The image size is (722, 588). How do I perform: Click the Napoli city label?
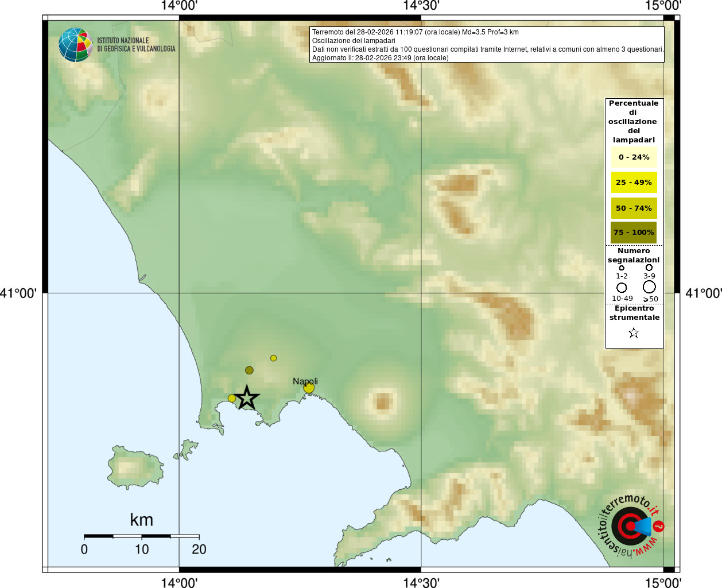[305, 381]
